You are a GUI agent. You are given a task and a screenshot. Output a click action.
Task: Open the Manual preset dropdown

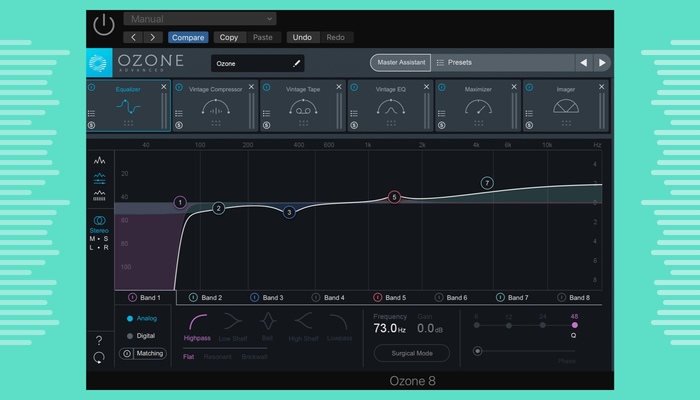[200, 18]
